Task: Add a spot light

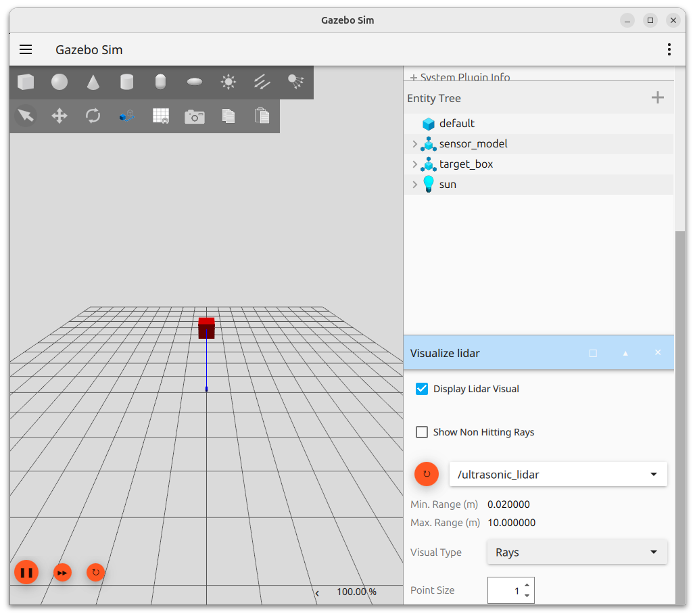Action: pyautogui.click(x=295, y=82)
